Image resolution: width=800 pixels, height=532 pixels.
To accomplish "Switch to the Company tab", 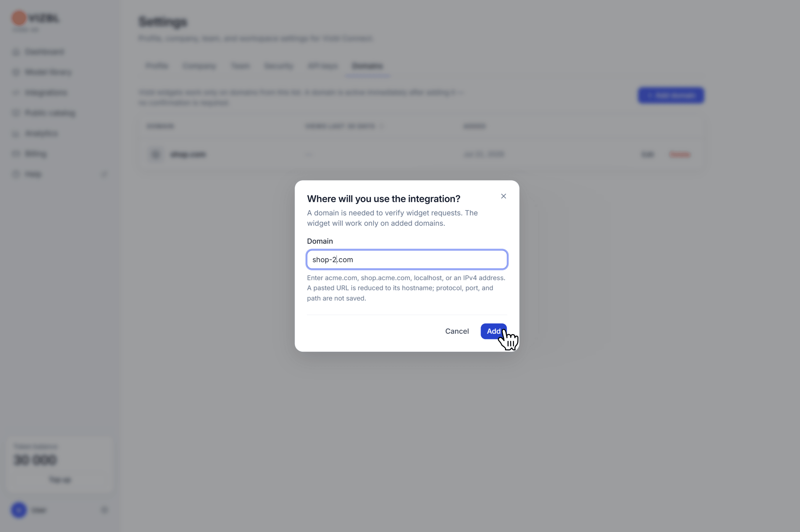I will (199, 66).
